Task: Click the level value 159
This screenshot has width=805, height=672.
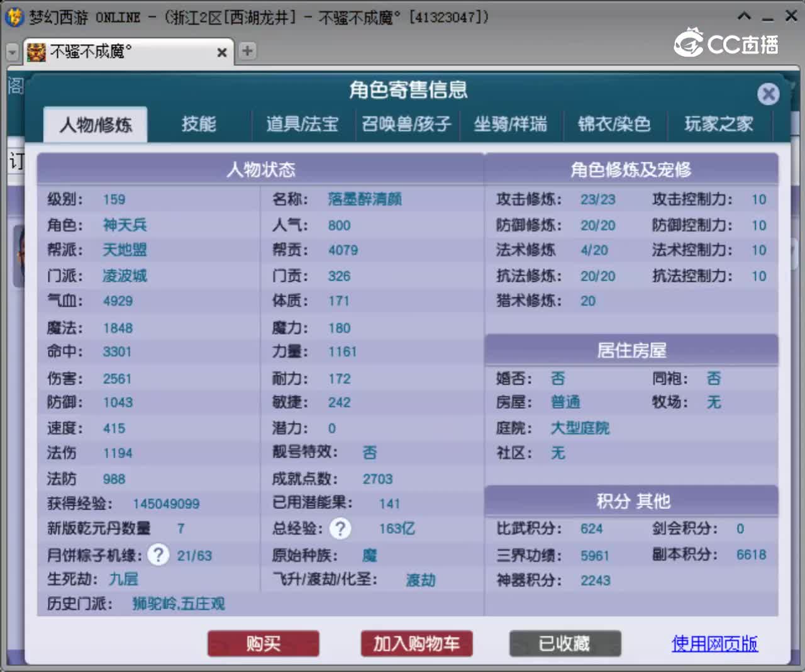Action: click(114, 200)
